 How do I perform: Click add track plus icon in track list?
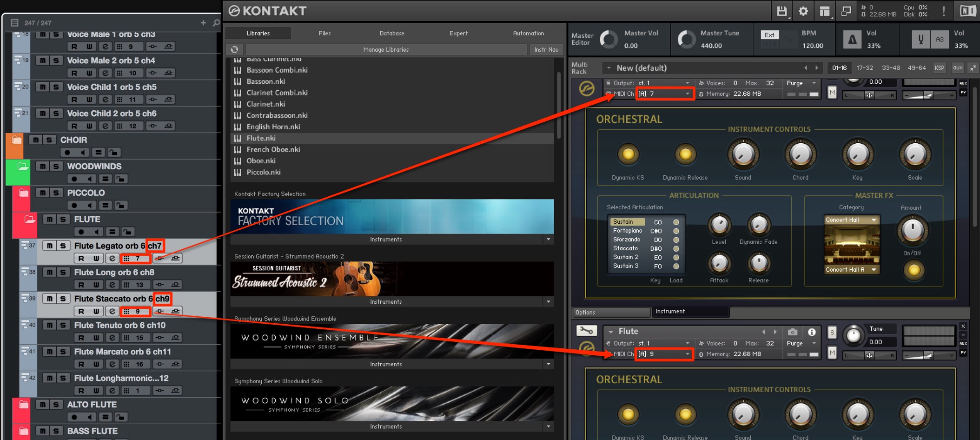click(203, 22)
